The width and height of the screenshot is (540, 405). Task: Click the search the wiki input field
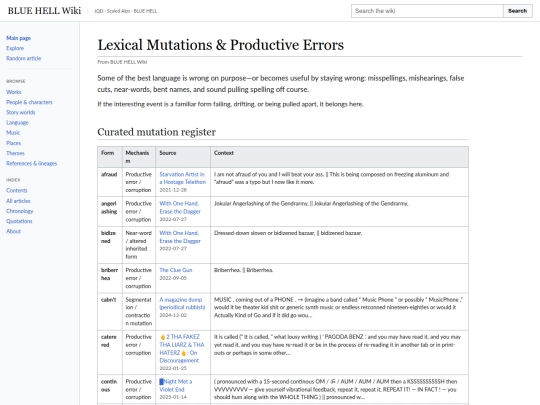coord(427,11)
